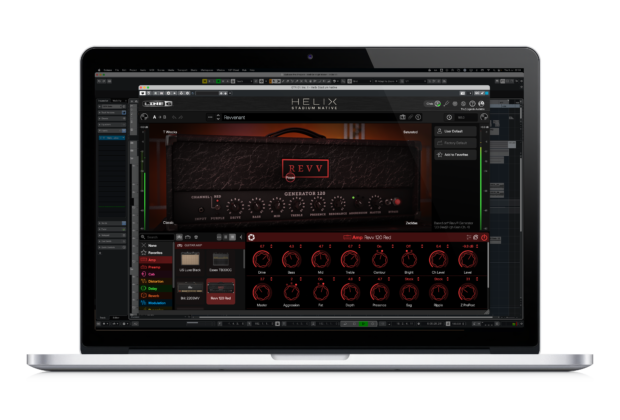Select the Reverb category

pos(157,295)
